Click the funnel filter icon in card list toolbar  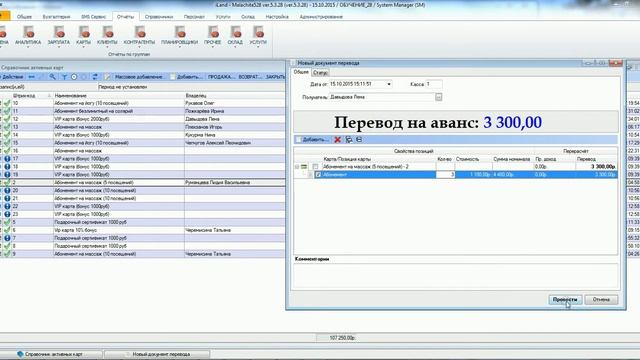pyautogui.click(x=64, y=77)
